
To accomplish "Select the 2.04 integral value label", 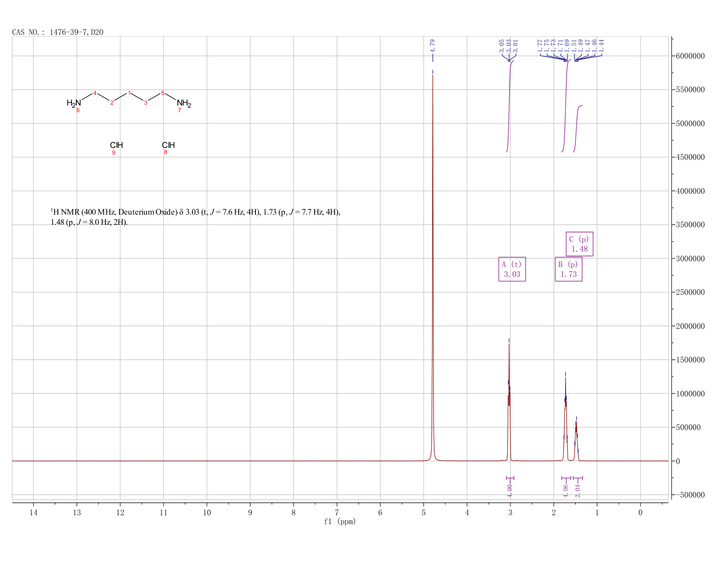I will [578, 491].
